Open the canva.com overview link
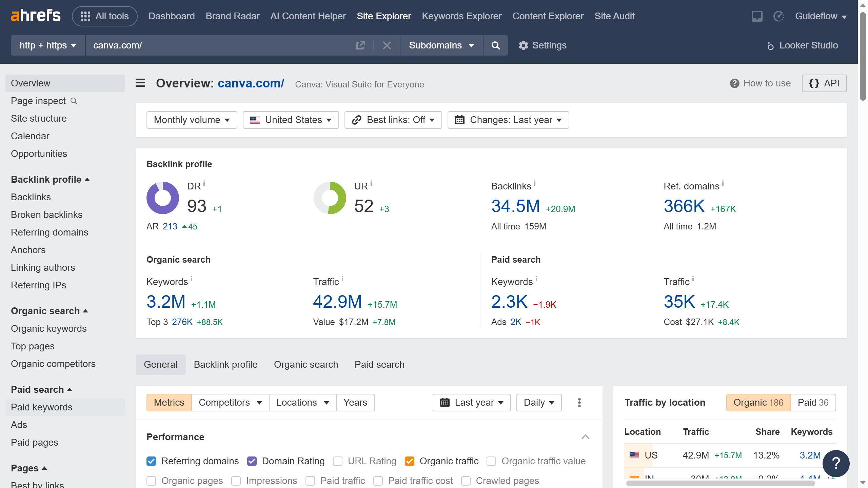The width and height of the screenshot is (868, 488). pyautogui.click(x=251, y=83)
